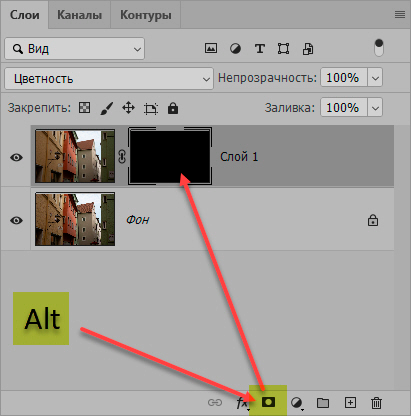Expand the Заливка fill dropdown arrow
The image size is (411, 416).
(375, 108)
